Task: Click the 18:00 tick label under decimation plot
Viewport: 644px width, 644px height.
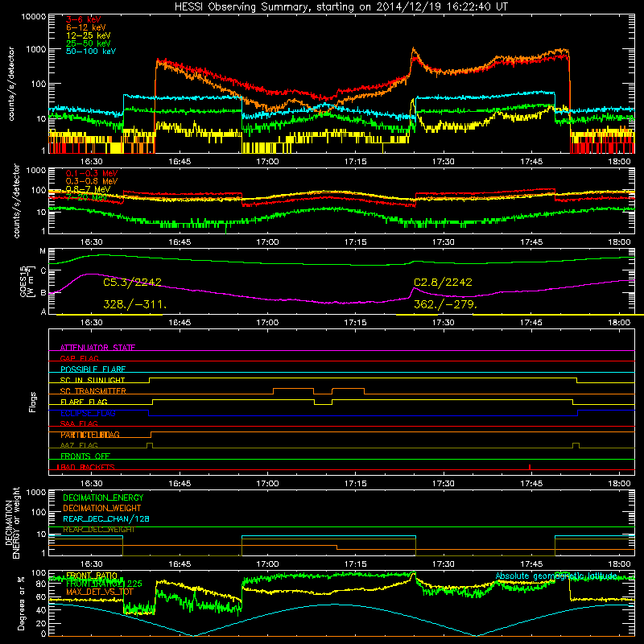Action: tap(619, 564)
